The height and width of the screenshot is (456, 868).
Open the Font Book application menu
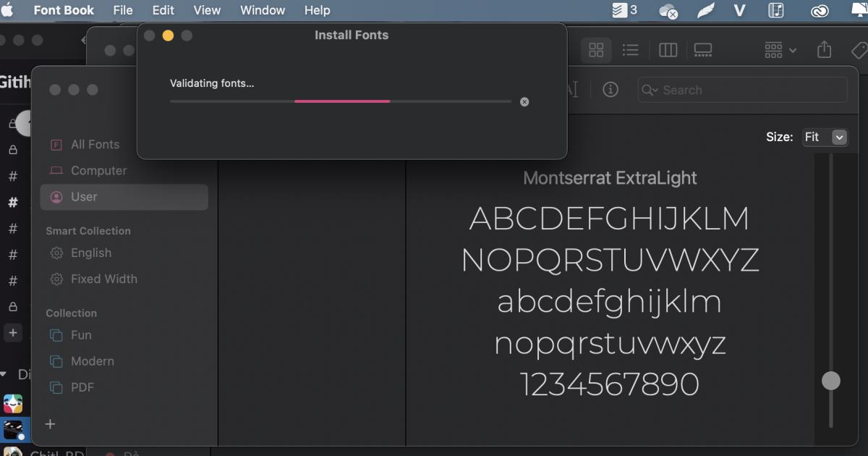[x=64, y=10]
